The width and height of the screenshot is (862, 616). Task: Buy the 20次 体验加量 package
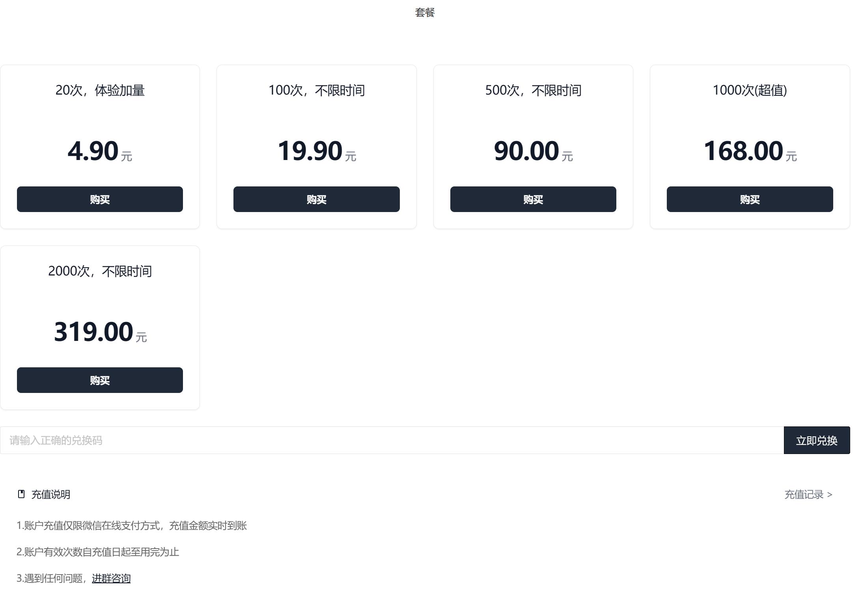(x=100, y=199)
